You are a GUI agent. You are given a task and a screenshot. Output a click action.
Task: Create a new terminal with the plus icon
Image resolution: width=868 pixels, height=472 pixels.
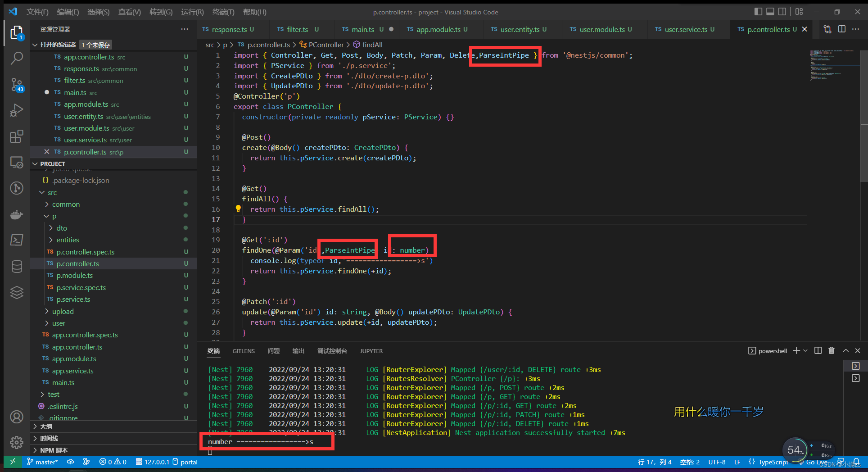796,350
